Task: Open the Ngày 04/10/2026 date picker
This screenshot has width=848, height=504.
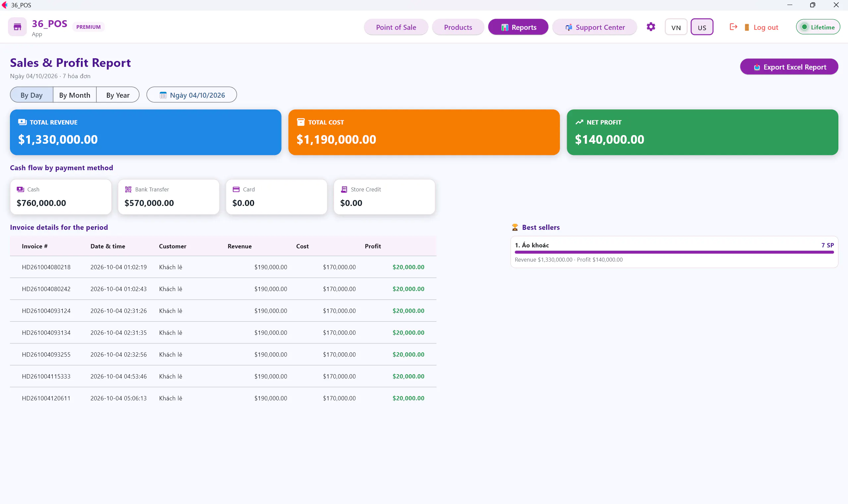Action: tap(192, 95)
